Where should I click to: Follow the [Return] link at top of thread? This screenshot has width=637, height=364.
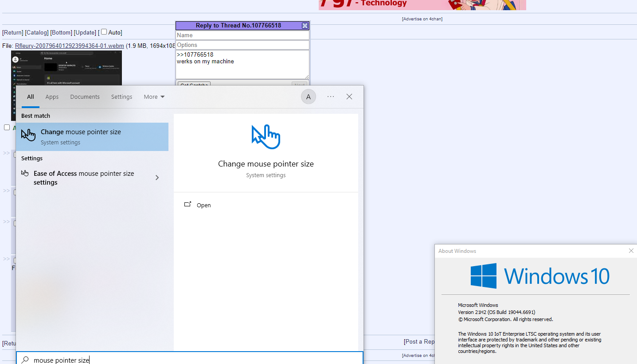click(13, 32)
